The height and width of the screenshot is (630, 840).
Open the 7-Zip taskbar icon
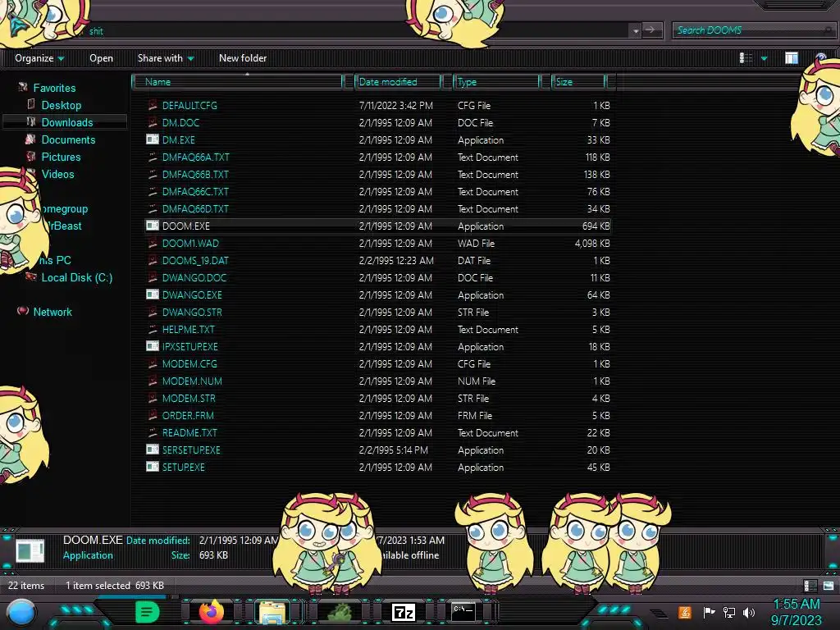point(404,612)
